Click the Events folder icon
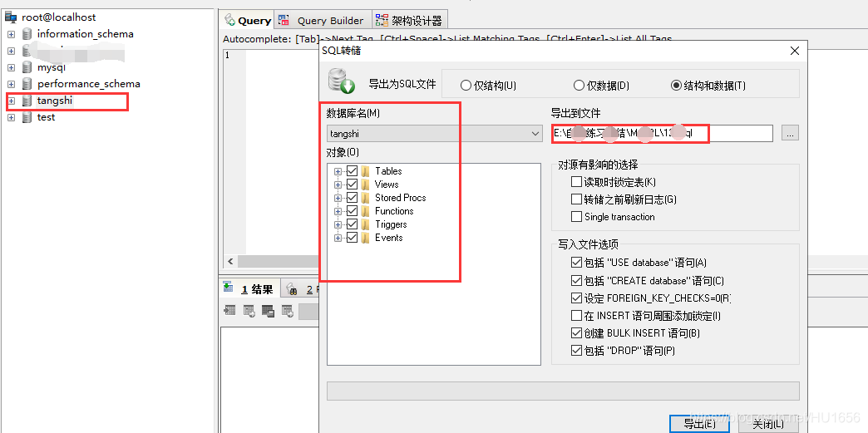Screen dimensions: 868x433 [x=365, y=238]
